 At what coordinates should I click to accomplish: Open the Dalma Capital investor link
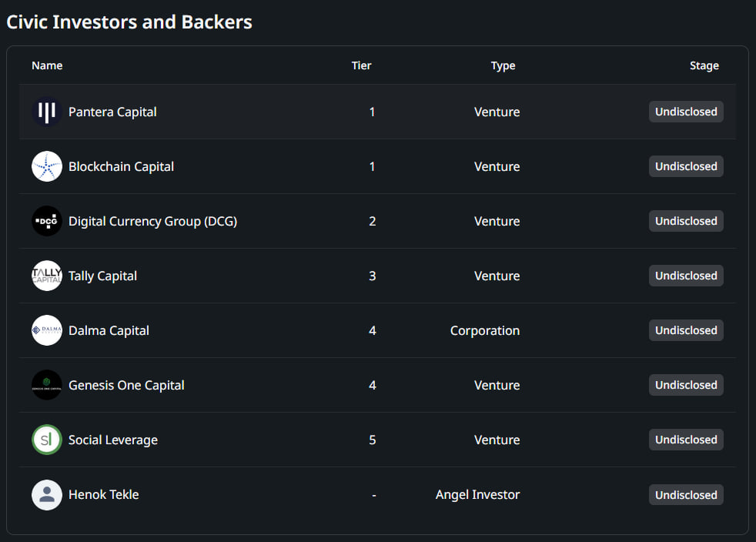[x=109, y=330]
